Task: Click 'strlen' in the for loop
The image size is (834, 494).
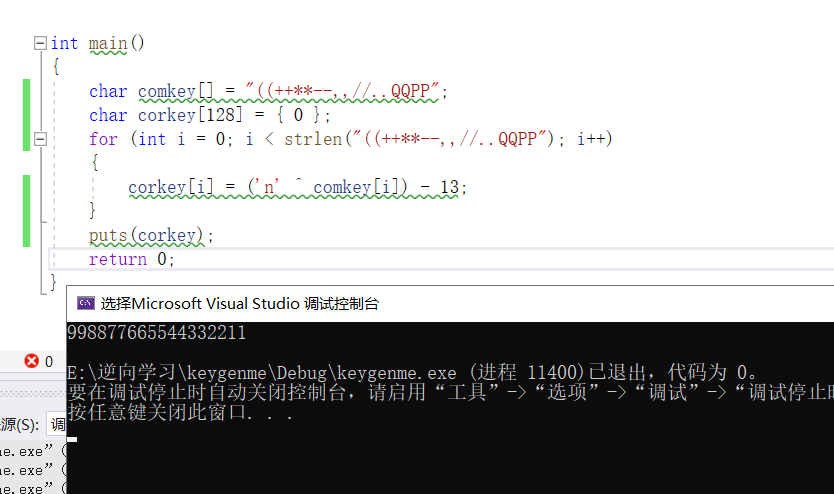Action: pos(313,139)
